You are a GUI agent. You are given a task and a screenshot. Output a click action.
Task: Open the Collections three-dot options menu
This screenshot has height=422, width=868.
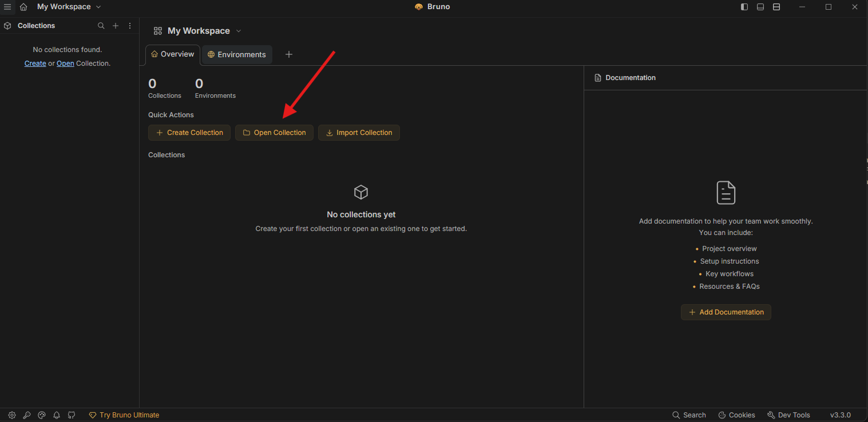coord(130,26)
